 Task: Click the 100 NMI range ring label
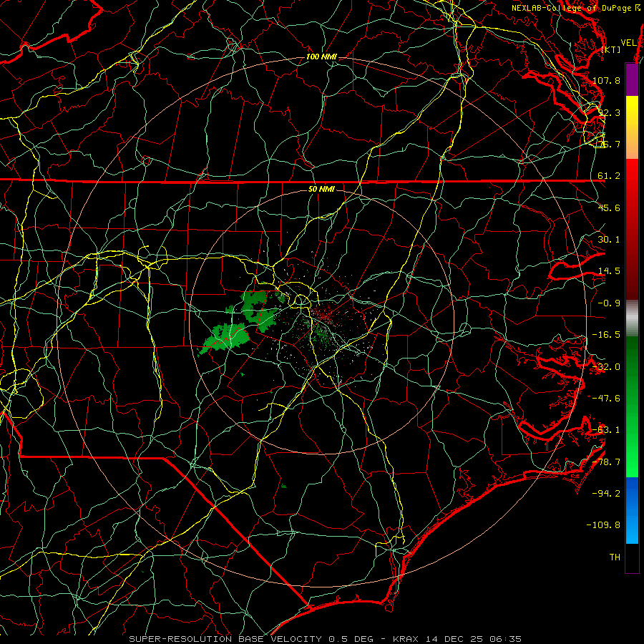[x=321, y=57]
